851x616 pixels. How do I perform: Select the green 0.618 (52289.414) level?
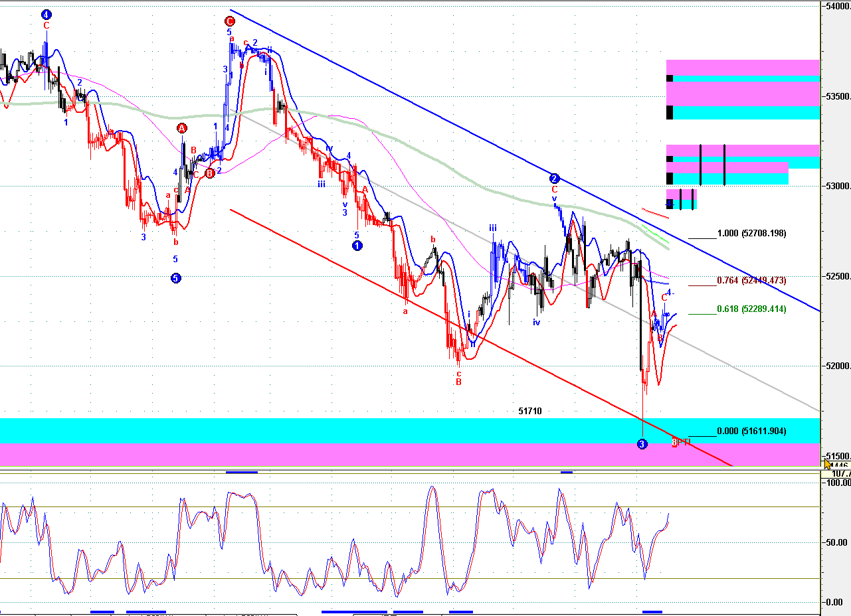(x=751, y=309)
